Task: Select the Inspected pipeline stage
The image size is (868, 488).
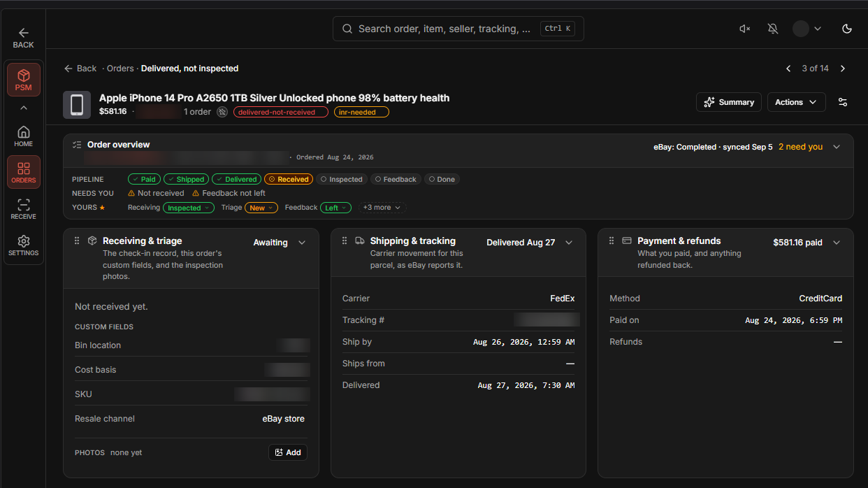Action: (x=342, y=179)
